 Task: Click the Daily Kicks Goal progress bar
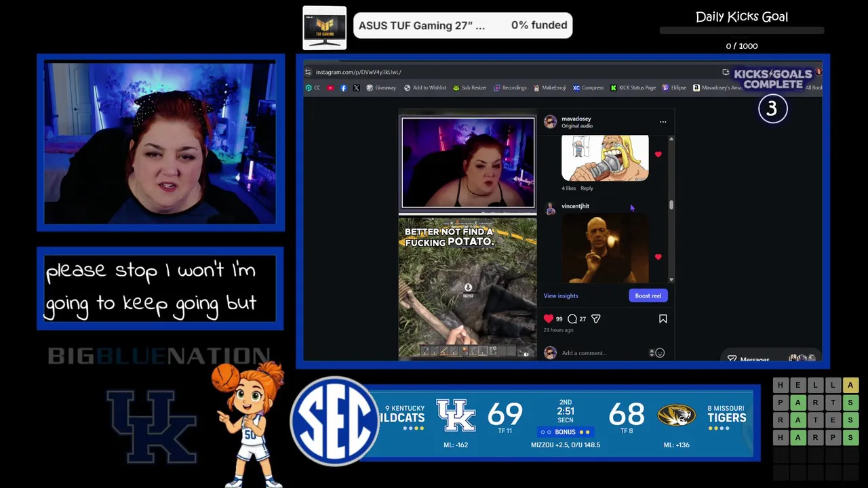pyautogui.click(x=742, y=30)
